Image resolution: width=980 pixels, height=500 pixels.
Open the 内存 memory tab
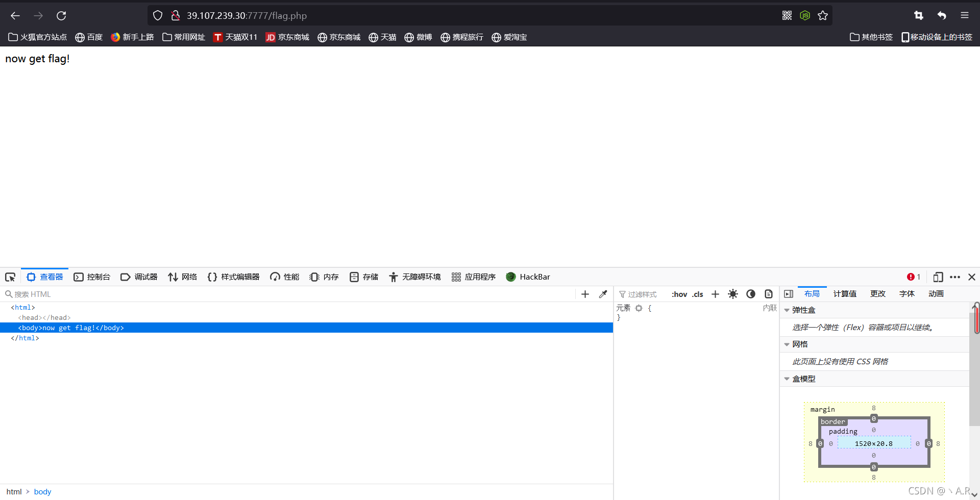[324, 277]
